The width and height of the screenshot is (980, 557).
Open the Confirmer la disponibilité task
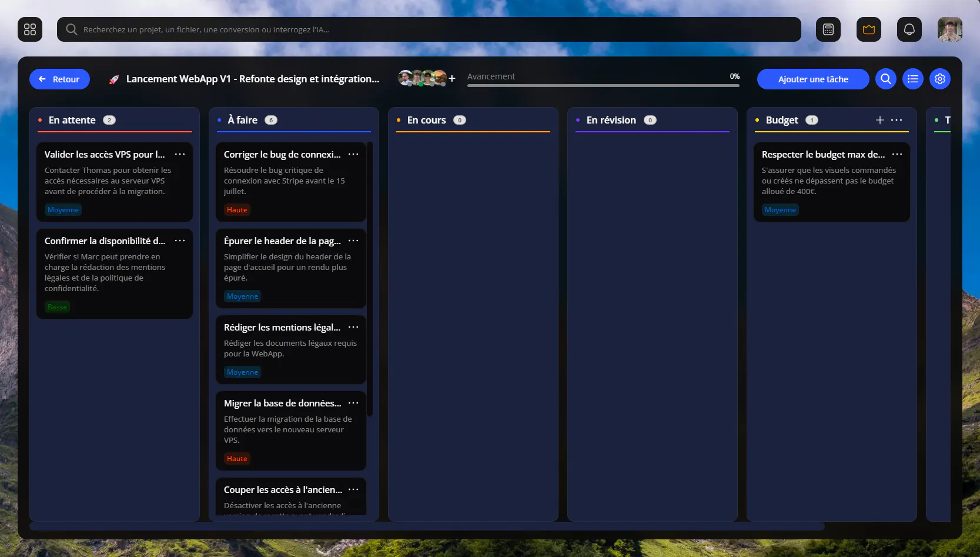pyautogui.click(x=115, y=274)
